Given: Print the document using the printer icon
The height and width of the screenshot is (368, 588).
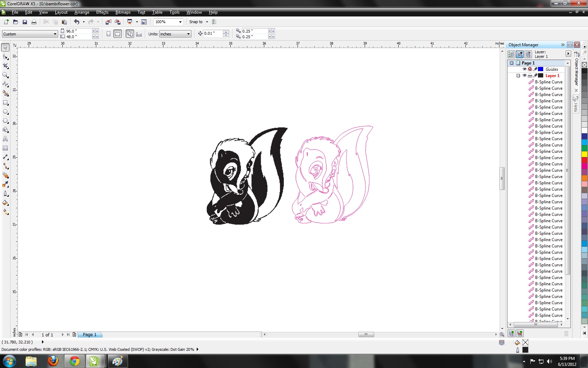Looking at the screenshot, I should [34, 22].
